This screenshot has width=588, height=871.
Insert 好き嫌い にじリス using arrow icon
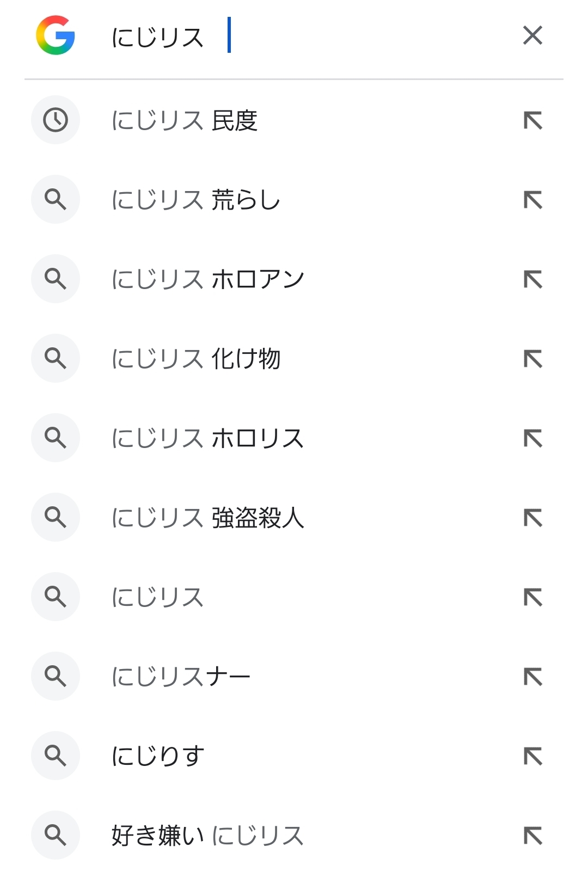(533, 836)
